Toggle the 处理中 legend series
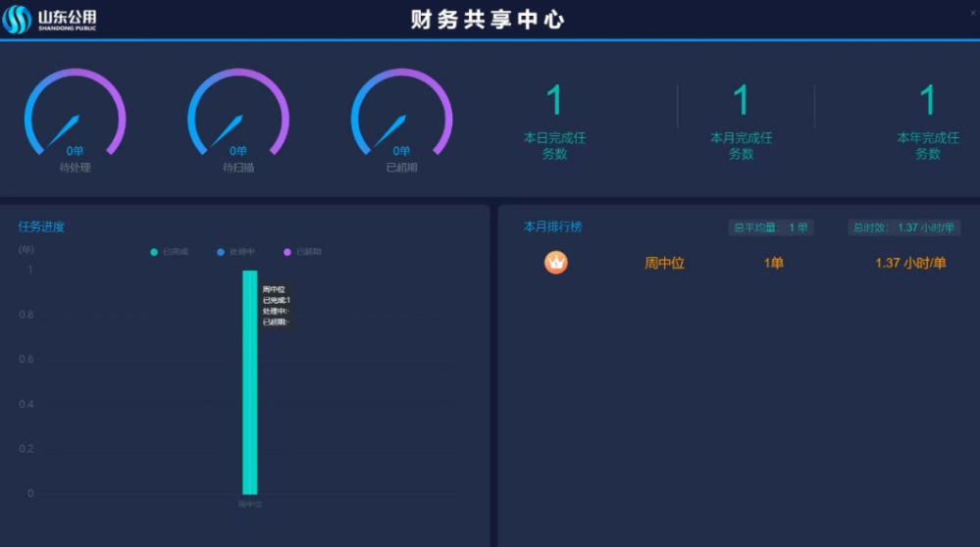This screenshot has height=547, width=980. (235, 252)
